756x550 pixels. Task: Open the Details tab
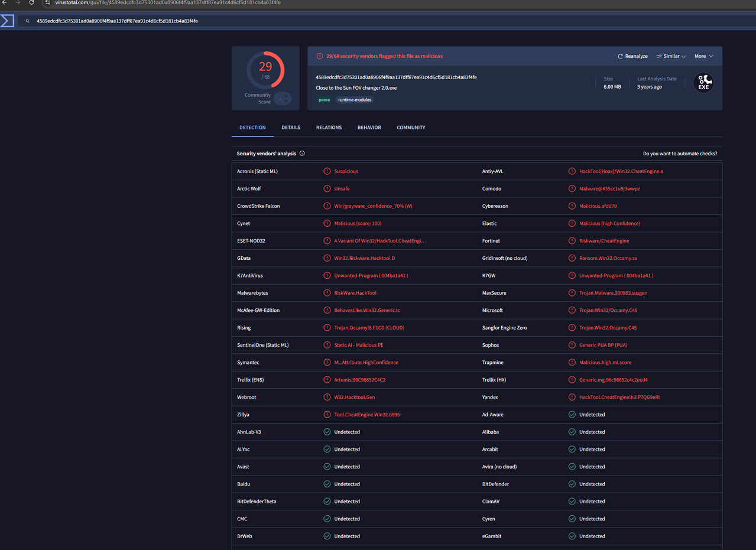click(x=291, y=128)
